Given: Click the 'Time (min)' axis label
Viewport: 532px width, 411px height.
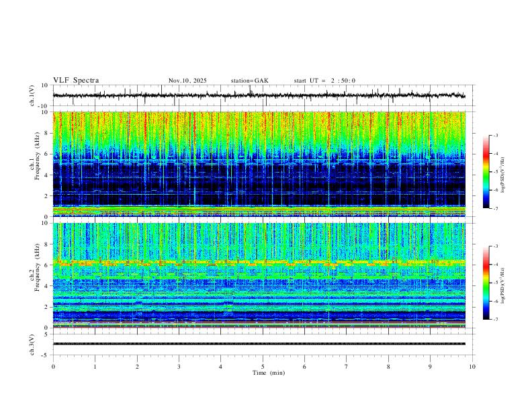Looking at the screenshot, I should 269,373.
